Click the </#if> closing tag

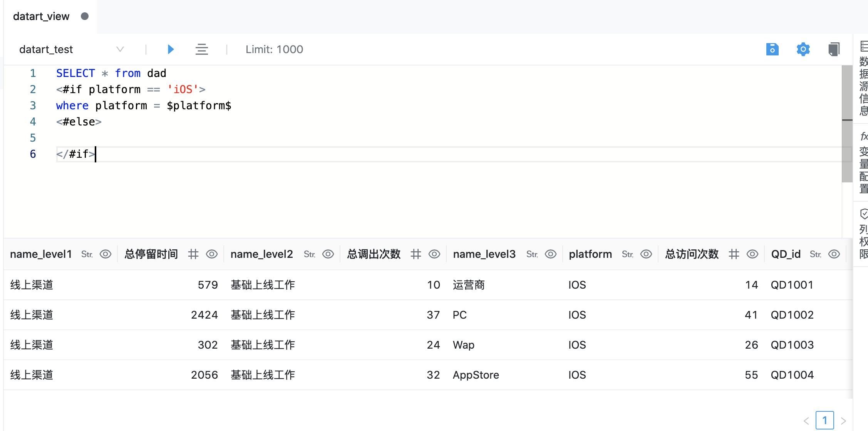tap(75, 154)
